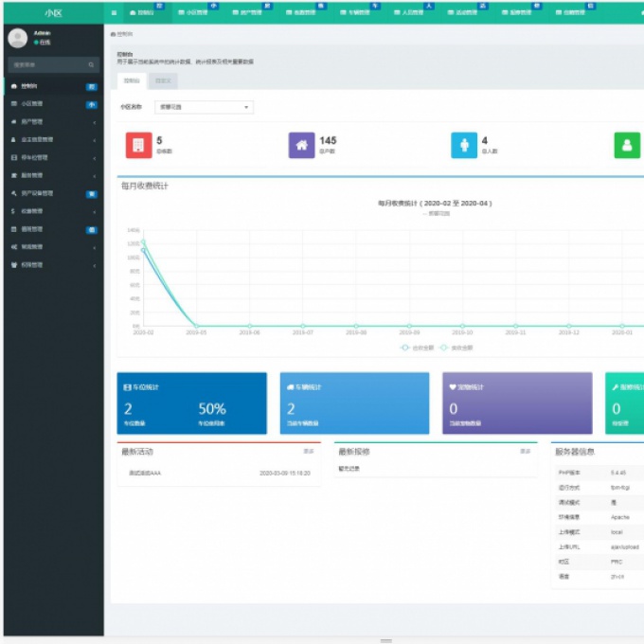Expand the 收费管理 sidebar chevron
This screenshot has height=644, width=644.
tap(95, 212)
